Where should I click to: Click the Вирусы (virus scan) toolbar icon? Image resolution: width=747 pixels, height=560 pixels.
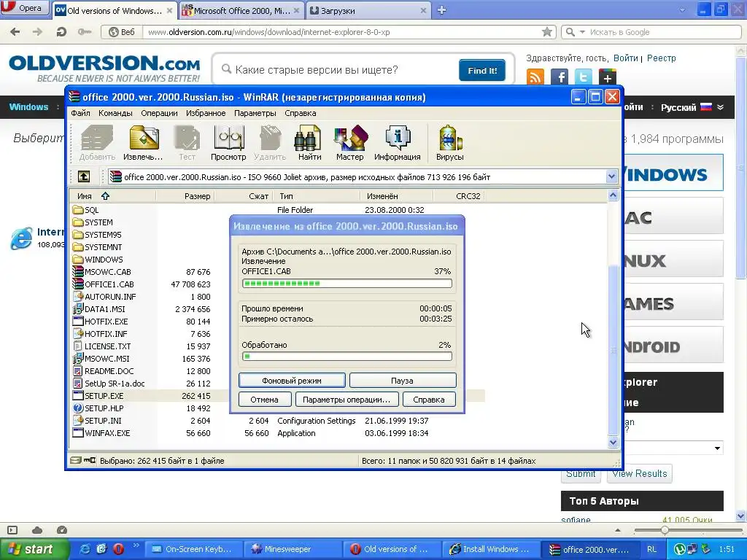click(x=449, y=143)
